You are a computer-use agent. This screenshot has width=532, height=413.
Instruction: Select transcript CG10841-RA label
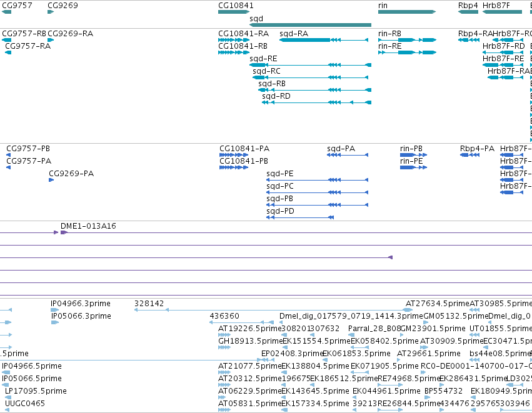pyautogui.click(x=243, y=34)
